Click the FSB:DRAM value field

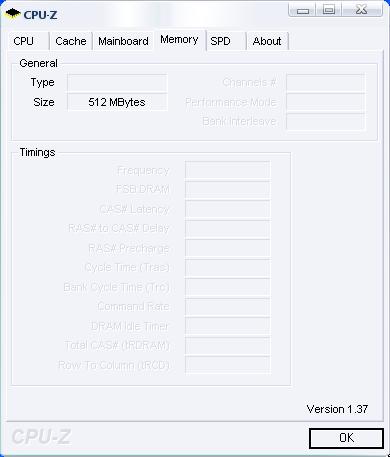pos(227,190)
